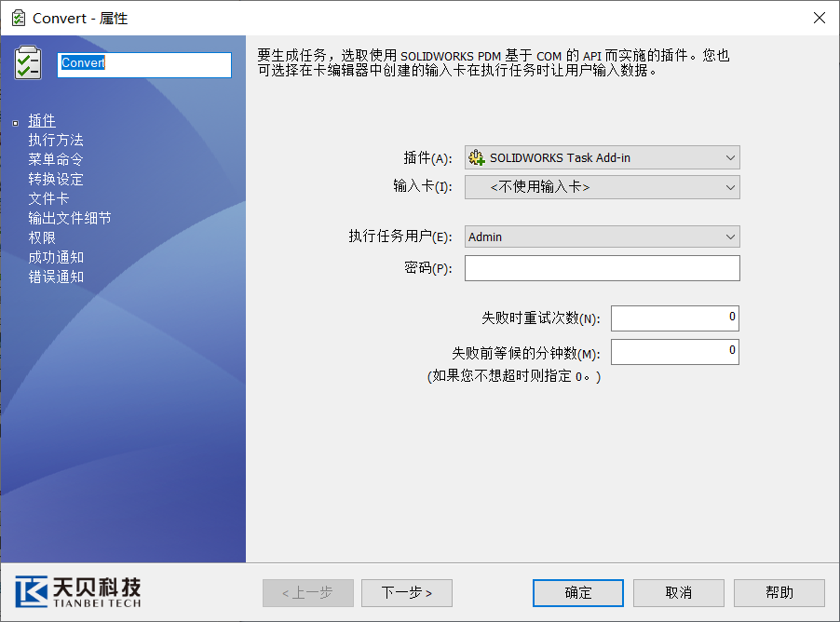
Task: Open 文件卡 page in sidebar
Action: (48, 199)
